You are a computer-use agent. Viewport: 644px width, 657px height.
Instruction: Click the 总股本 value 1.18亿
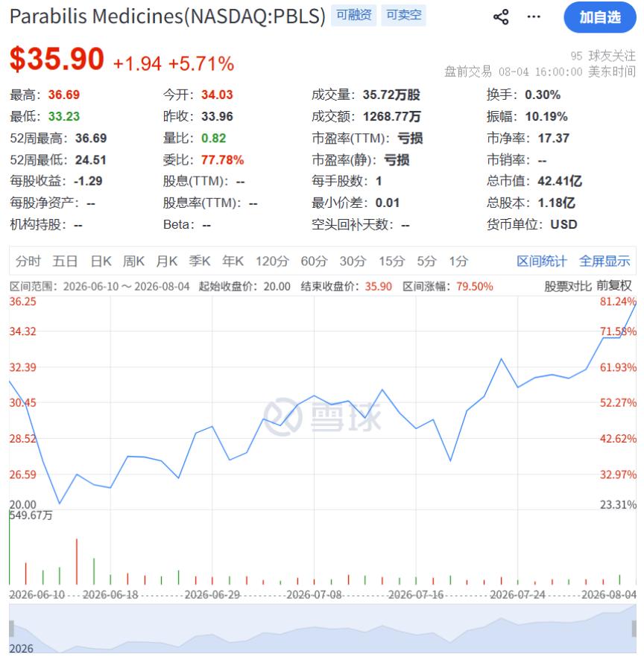click(556, 203)
